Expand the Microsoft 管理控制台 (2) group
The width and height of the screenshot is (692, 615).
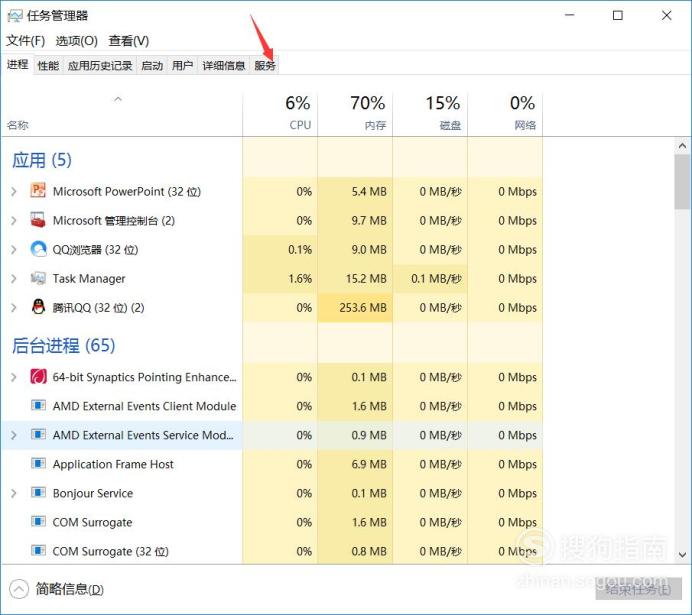14,221
